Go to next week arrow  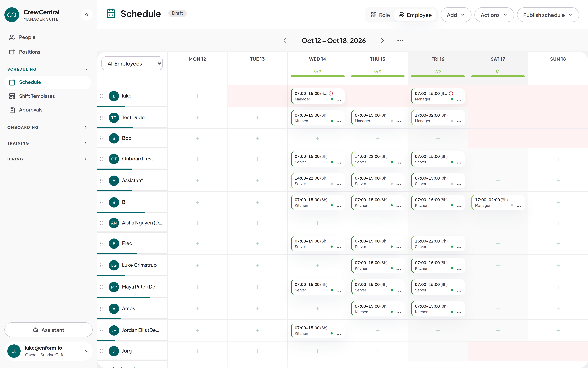click(382, 41)
